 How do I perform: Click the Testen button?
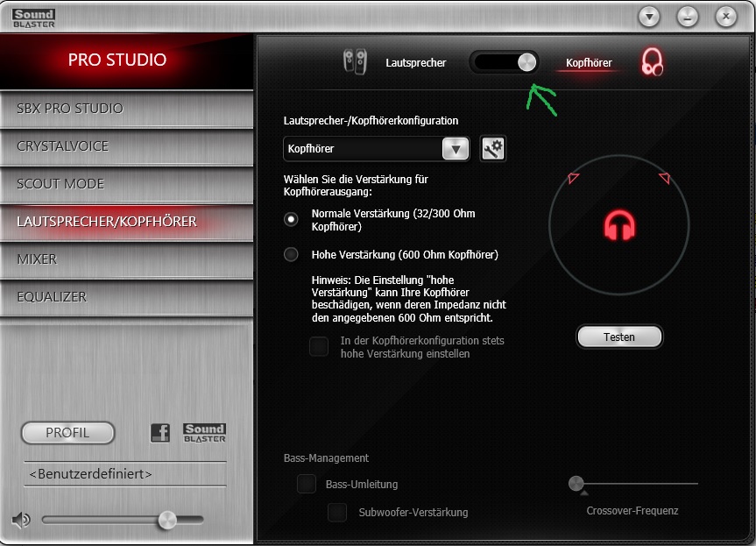pyautogui.click(x=619, y=337)
